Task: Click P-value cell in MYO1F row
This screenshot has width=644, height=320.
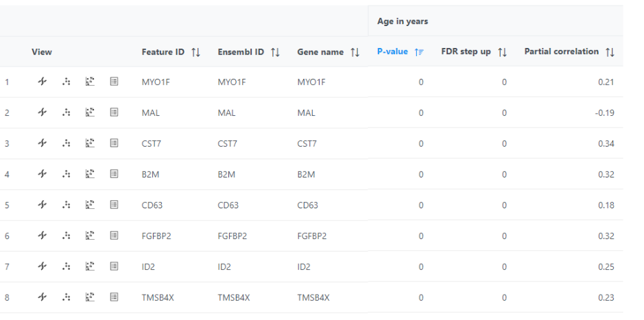Action: click(420, 82)
